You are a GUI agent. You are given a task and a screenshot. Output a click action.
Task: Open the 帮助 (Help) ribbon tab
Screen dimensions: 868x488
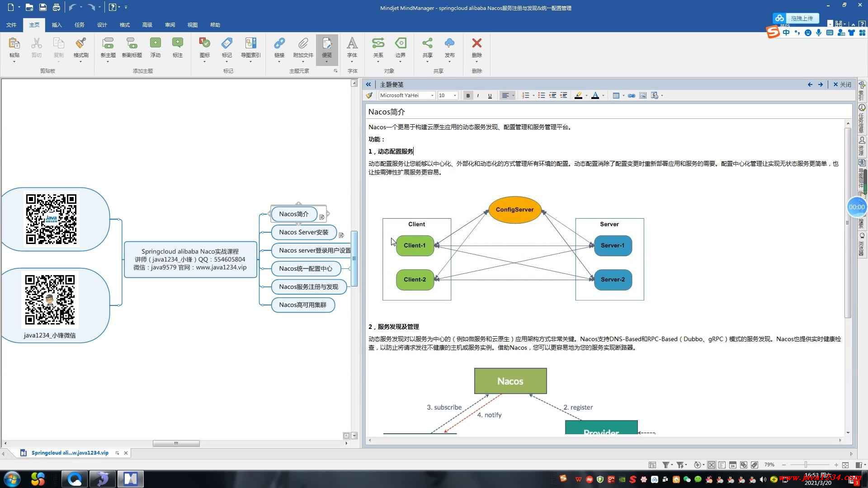tap(215, 25)
